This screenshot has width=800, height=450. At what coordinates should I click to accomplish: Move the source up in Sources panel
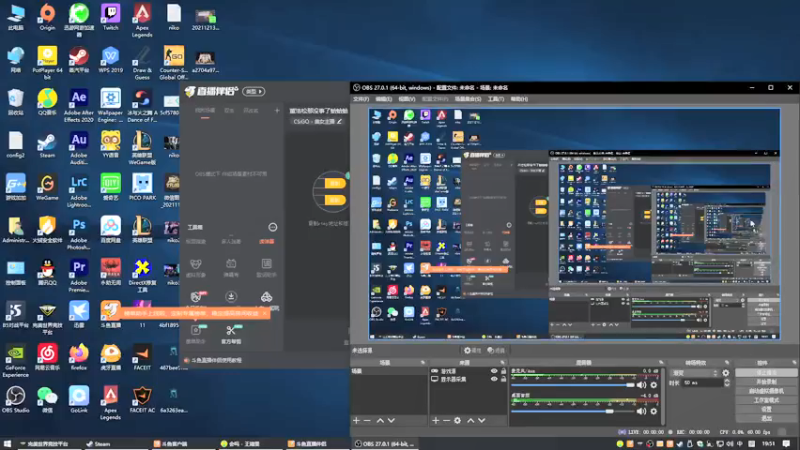[x=470, y=420]
